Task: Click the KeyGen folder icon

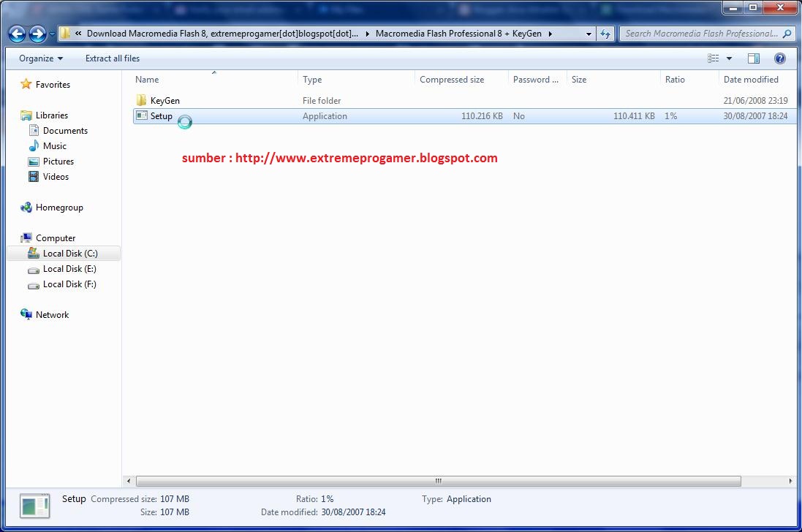Action: click(x=142, y=100)
